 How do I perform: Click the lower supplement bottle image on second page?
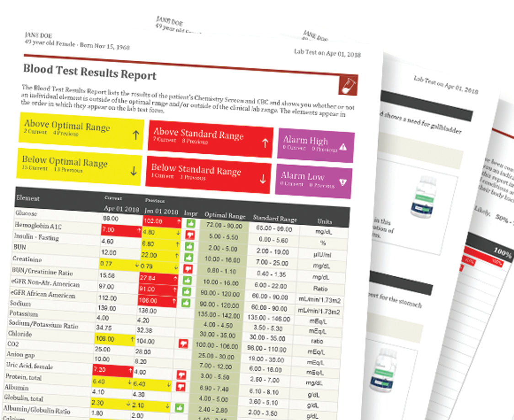tap(382, 370)
